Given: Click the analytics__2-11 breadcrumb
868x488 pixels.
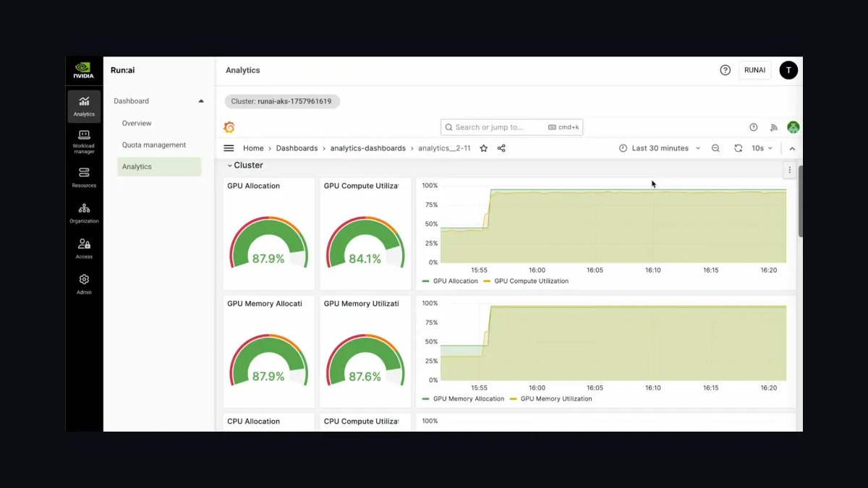Looking at the screenshot, I should tap(444, 148).
